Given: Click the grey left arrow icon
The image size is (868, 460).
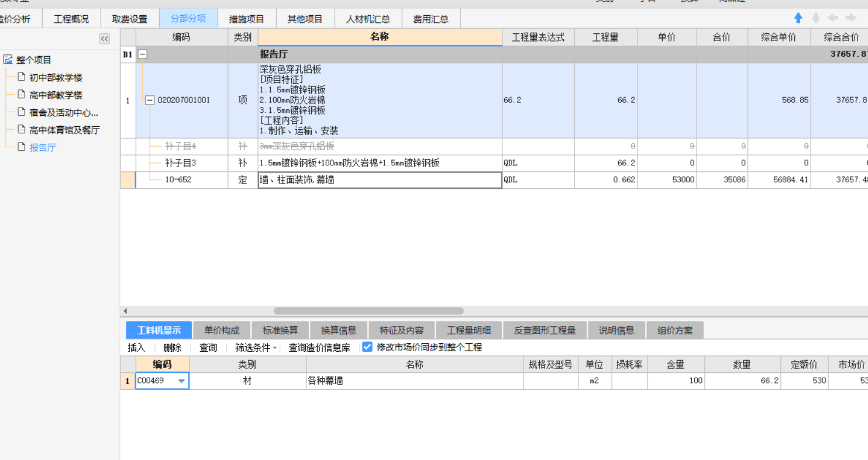Looking at the screenshot, I should (x=833, y=18).
